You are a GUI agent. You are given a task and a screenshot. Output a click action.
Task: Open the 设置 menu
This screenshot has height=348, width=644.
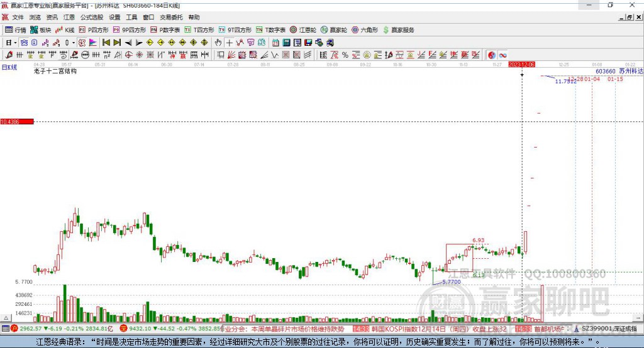click(x=114, y=17)
